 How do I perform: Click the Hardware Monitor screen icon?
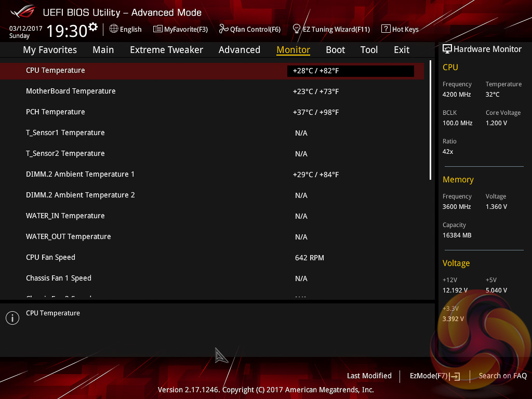pos(447,49)
